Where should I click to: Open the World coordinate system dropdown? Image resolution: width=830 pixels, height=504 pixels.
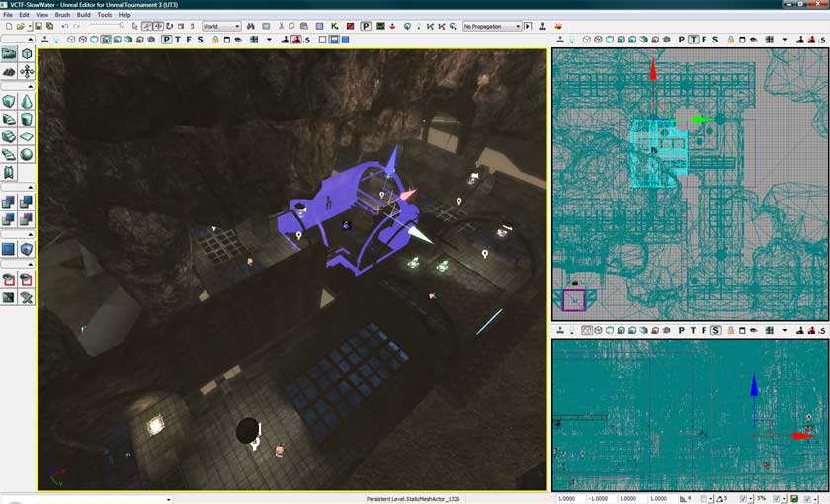221,26
